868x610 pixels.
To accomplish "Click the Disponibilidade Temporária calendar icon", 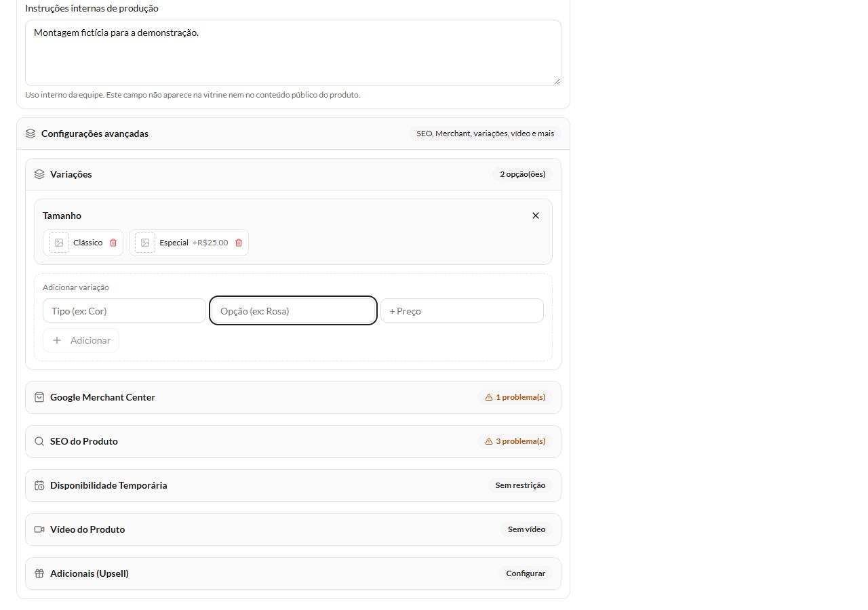I will click(x=39, y=485).
